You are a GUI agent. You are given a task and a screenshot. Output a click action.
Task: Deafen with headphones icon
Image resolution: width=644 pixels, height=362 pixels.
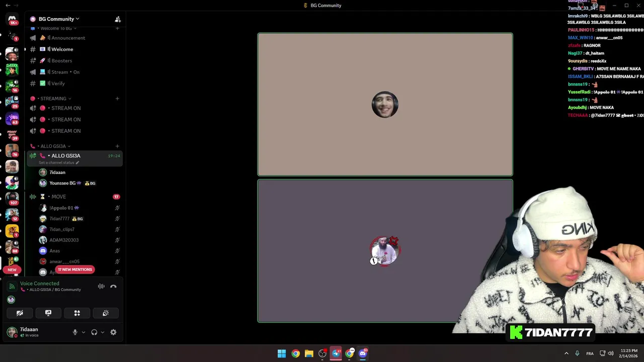(x=94, y=332)
